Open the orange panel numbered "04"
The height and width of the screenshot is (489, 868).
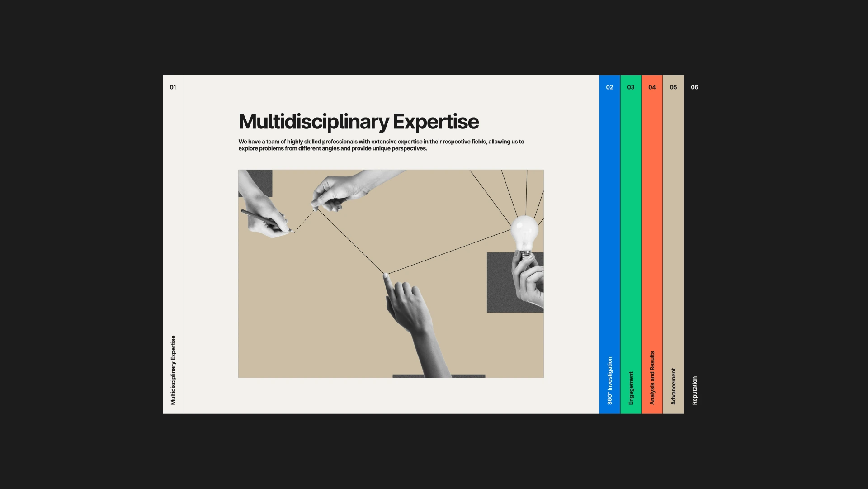click(652, 87)
